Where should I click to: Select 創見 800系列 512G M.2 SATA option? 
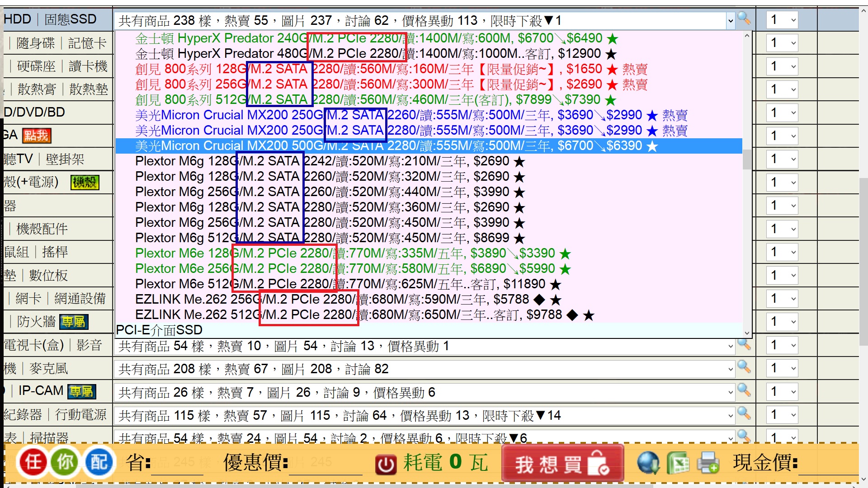click(429, 100)
